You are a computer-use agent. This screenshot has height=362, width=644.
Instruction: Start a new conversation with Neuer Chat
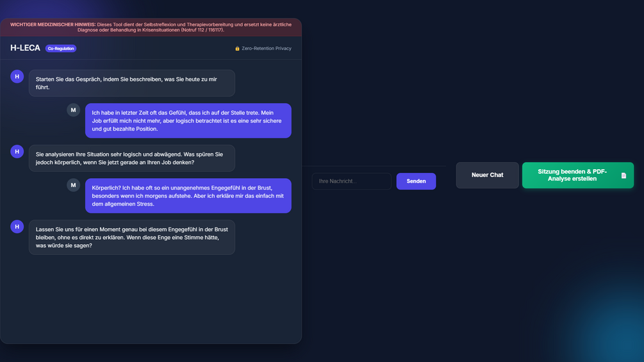487,175
